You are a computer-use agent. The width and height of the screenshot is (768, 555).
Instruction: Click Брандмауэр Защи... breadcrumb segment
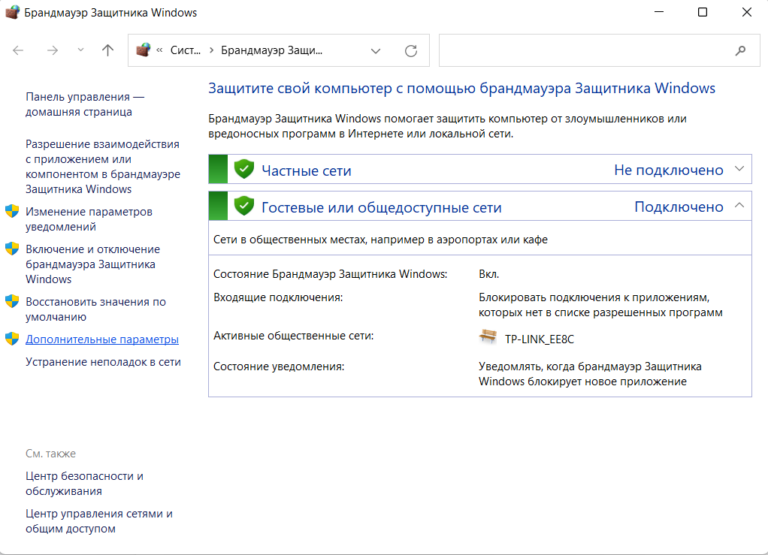pos(272,50)
